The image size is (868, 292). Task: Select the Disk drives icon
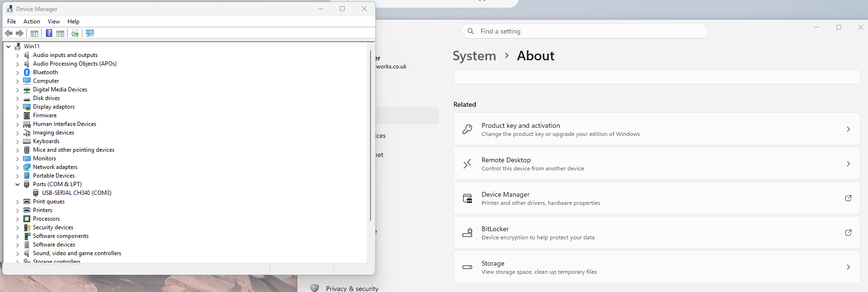click(27, 98)
